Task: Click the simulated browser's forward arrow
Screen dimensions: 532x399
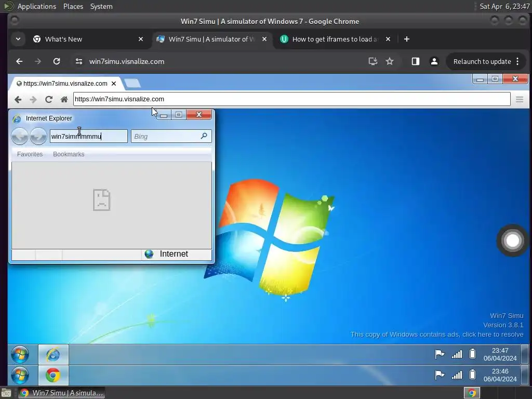Action: pyautogui.click(x=33, y=99)
